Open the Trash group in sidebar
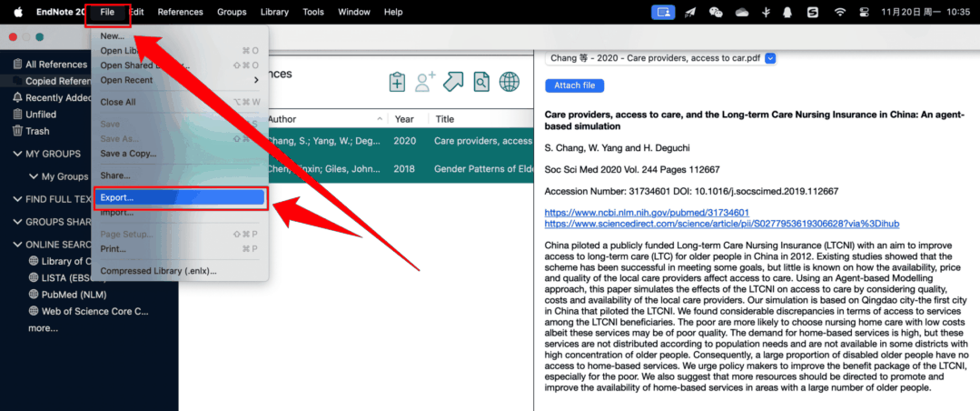Image resolution: width=980 pixels, height=411 pixels. click(x=37, y=131)
